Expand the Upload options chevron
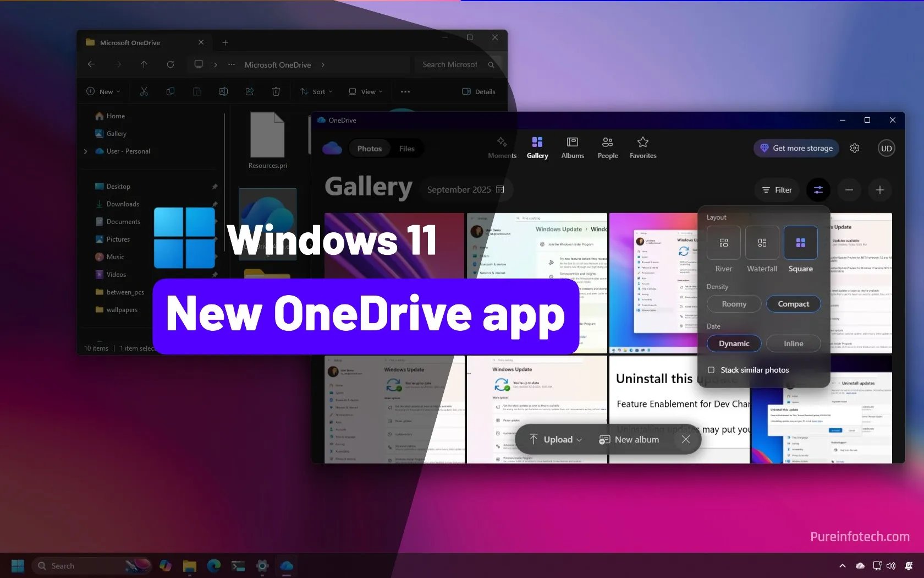The width and height of the screenshot is (924, 578). coord(579,439)
